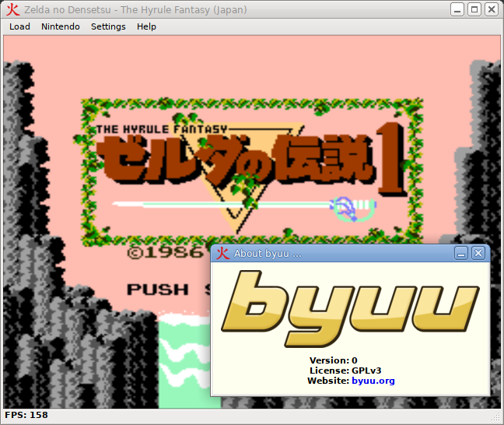The width and height of the screenshot is (504, 425).
Task: Open the Help menu
Action: click(x=146, y=26)
